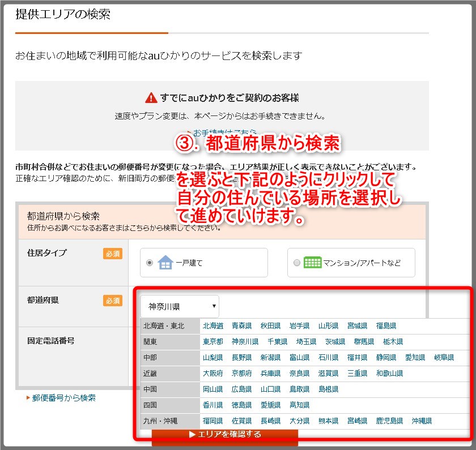
Task: Select 高知県 in the 四国 row
Action: pyautogui.click(x=299, y=405)
